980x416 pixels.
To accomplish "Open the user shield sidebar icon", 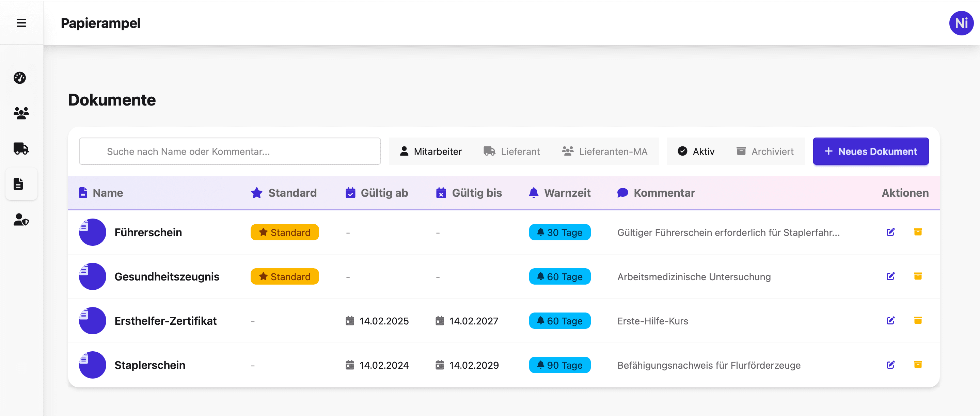I will point(21,220).
